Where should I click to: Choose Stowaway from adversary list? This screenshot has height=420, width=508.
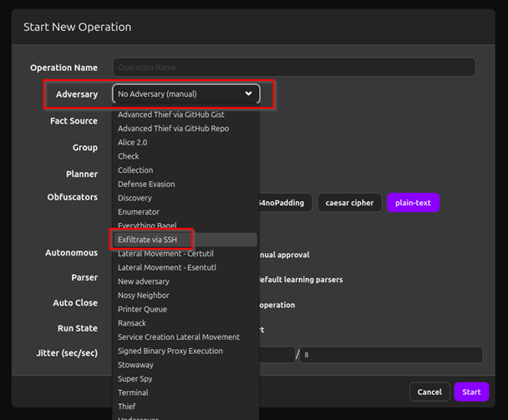pos(185,365)
